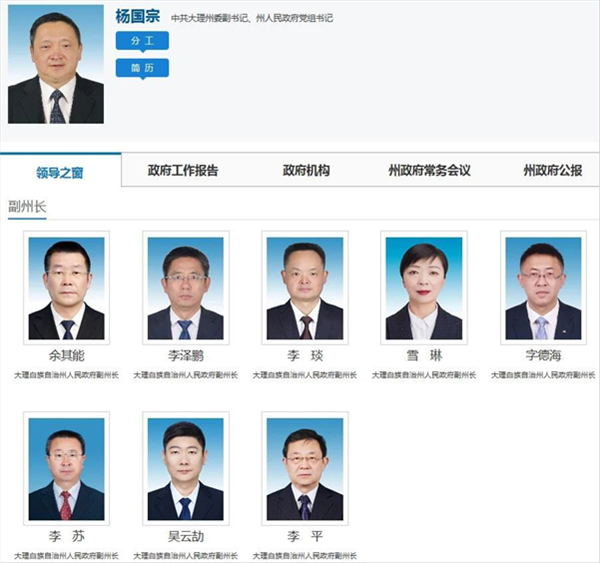Open 李苏's portrait thumbnail
Screen dimensions: 600x563
point(67,469)
